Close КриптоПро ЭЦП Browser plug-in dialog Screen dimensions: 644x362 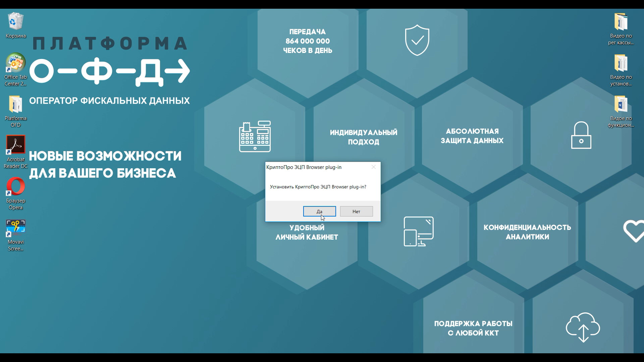[374, 167]
